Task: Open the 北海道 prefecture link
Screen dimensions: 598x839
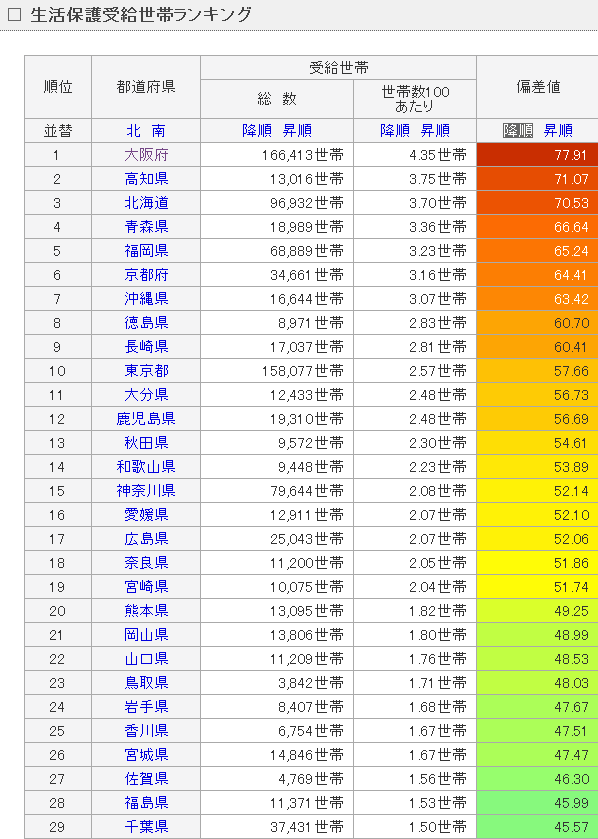Action: click(147, 203)
